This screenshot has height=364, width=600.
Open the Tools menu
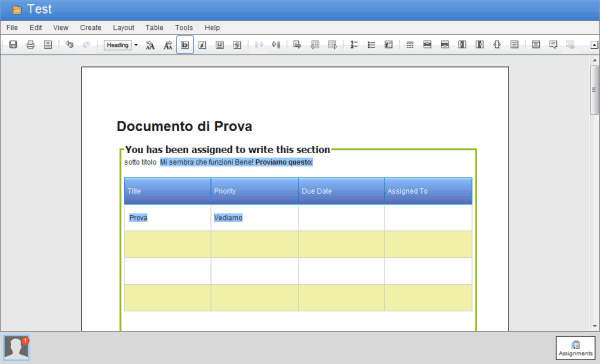(x=184, y=28)
